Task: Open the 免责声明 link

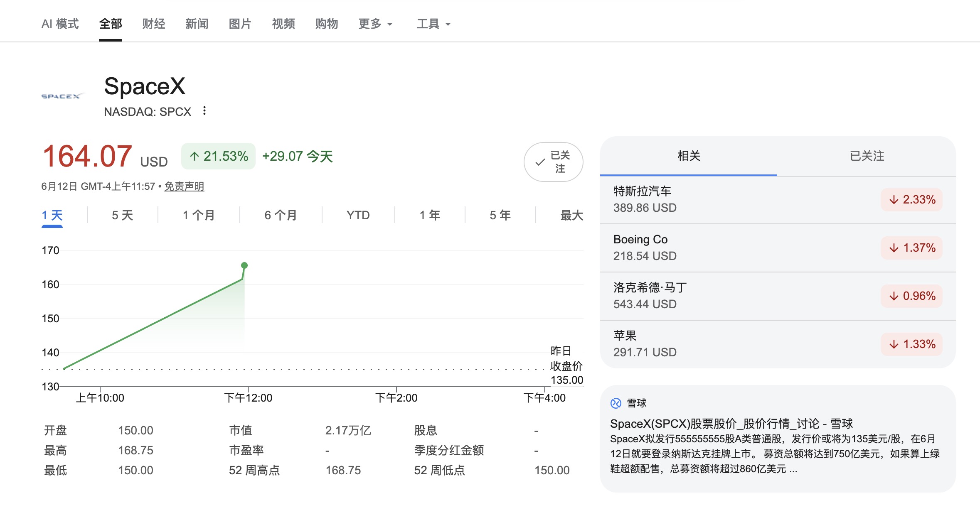Action: tap(184, 186)
